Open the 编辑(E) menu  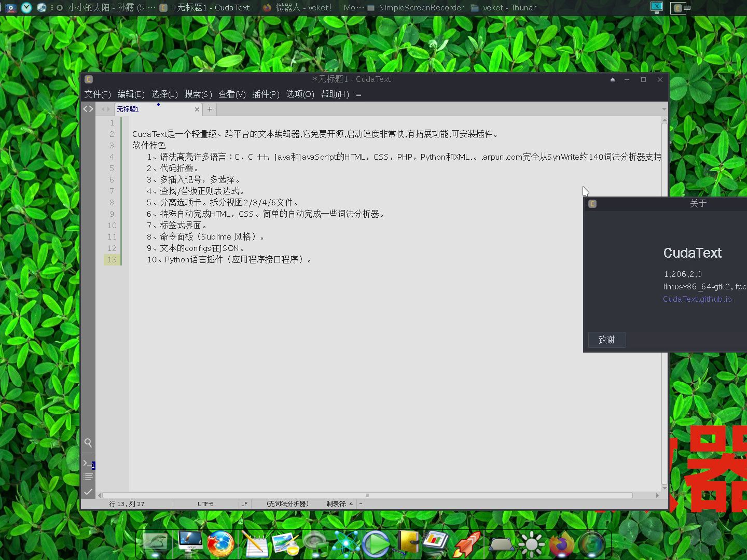(131, 94)
